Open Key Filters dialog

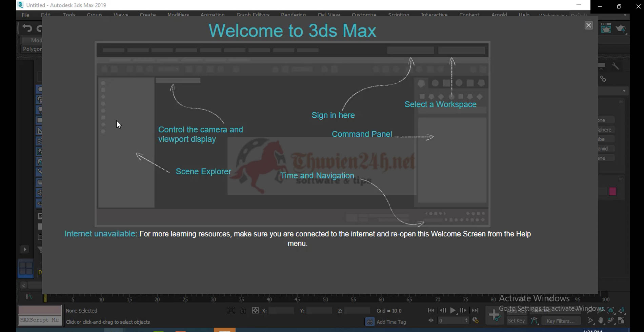pos(561,321)
